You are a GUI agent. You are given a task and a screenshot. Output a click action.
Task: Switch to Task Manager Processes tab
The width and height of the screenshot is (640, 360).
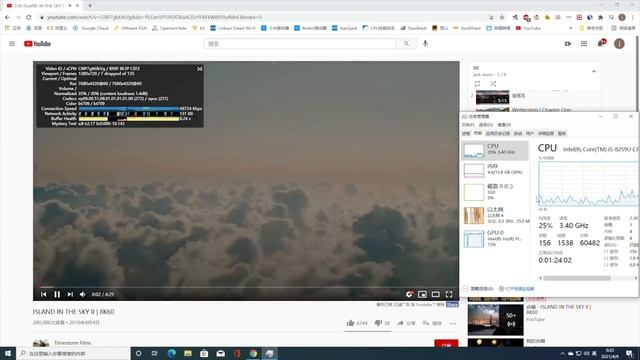(466, 133)
